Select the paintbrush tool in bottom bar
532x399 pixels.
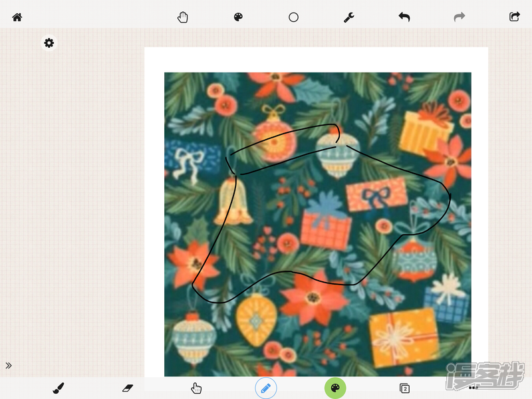(x=59, y=388)
